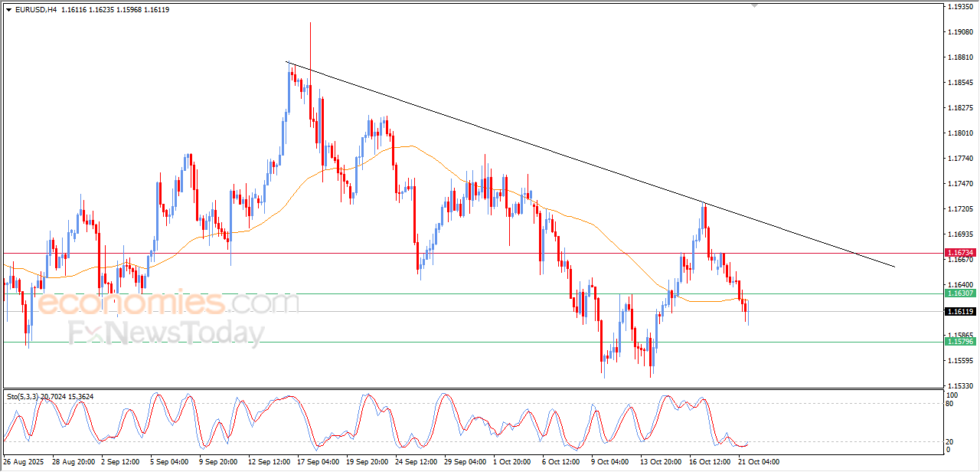
Task: Select the orange moving average line
Action: 413,146
